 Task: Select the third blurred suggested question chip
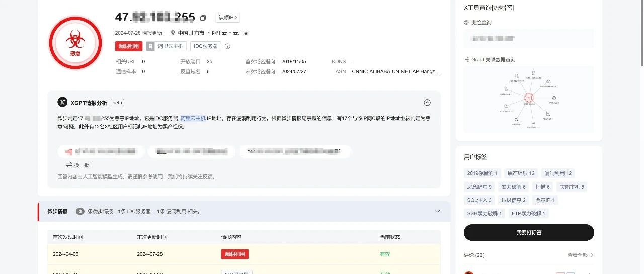295,151
